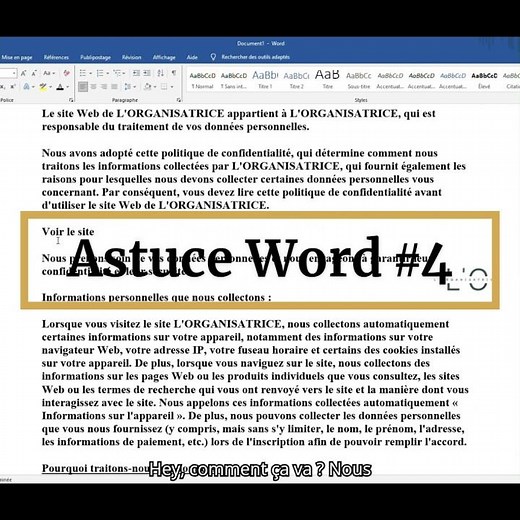
Task: Switch to the Affichage tab
Action: coord(164,57)
